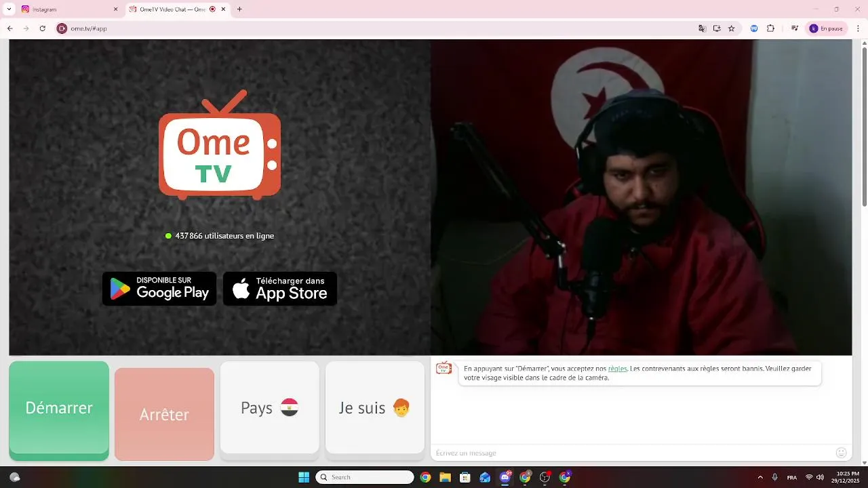Go forward in browser history
Viewport: 868px width, 488px height.
(26, 28)
